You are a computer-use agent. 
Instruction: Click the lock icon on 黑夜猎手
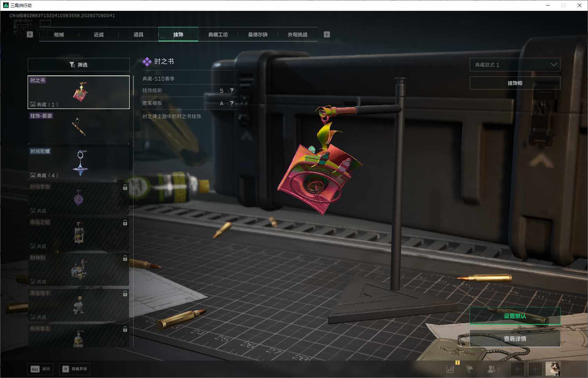125,294
